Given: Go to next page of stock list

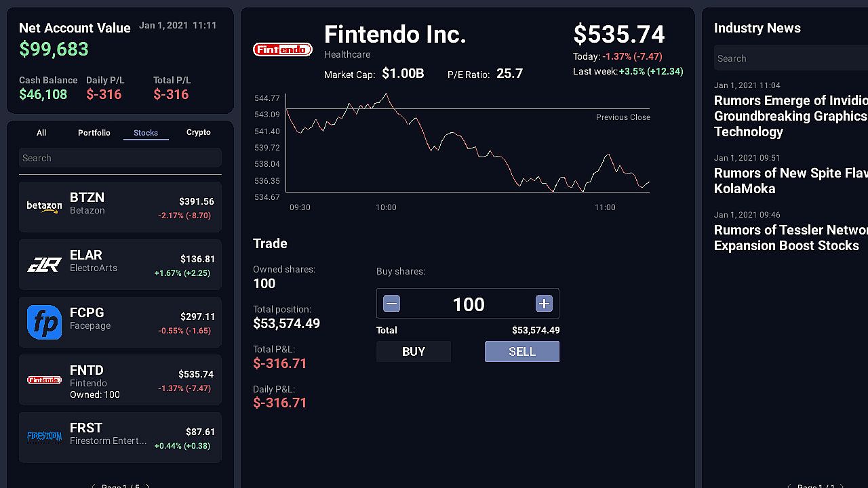Looking at the screenshot, I should click(x=147, y=485).
